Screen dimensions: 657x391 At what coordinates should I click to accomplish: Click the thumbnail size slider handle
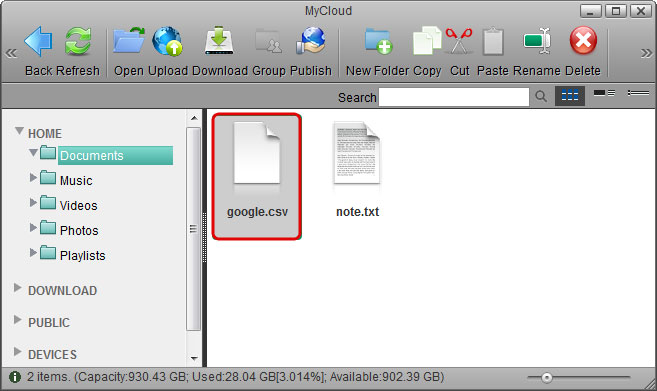(546, 378)
